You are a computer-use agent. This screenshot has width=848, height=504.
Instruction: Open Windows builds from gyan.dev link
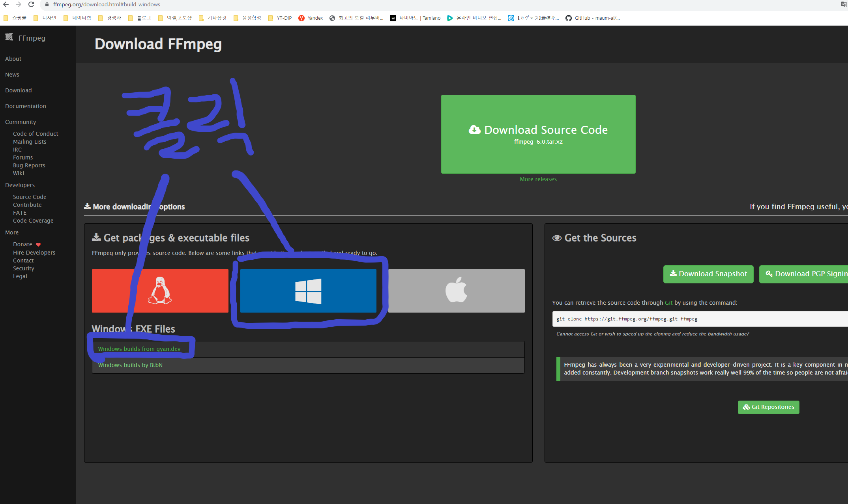(139, 349)
